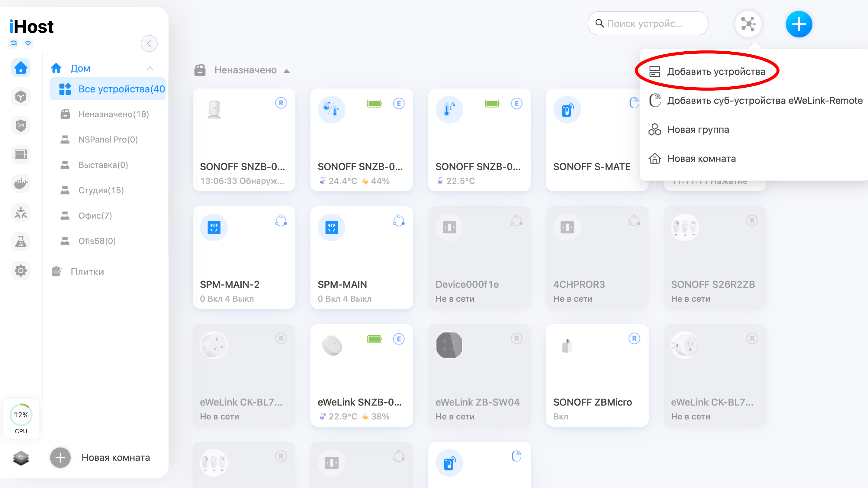Viewport: 868px width, 488px height.
Task: Click the SONOFF S-MATE remote icon
Action: (567, 110)
